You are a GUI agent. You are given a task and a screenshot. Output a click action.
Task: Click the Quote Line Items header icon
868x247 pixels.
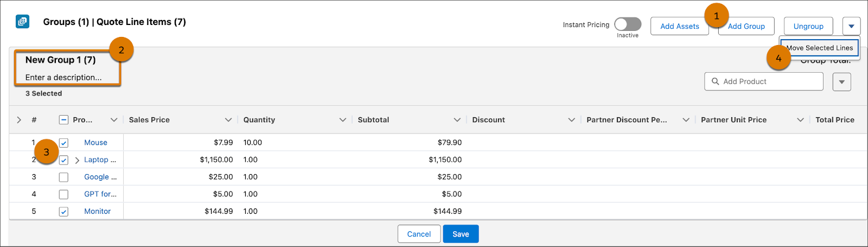click(x=23, y=22)
